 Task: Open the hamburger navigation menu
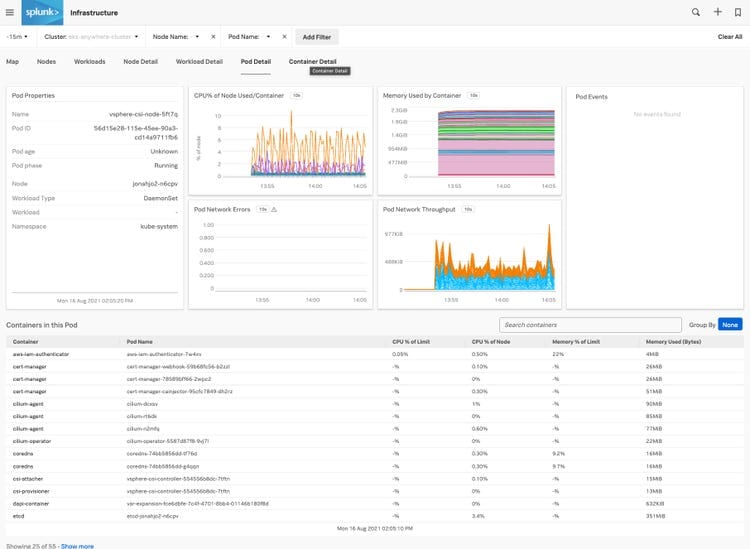coord(10,13)
